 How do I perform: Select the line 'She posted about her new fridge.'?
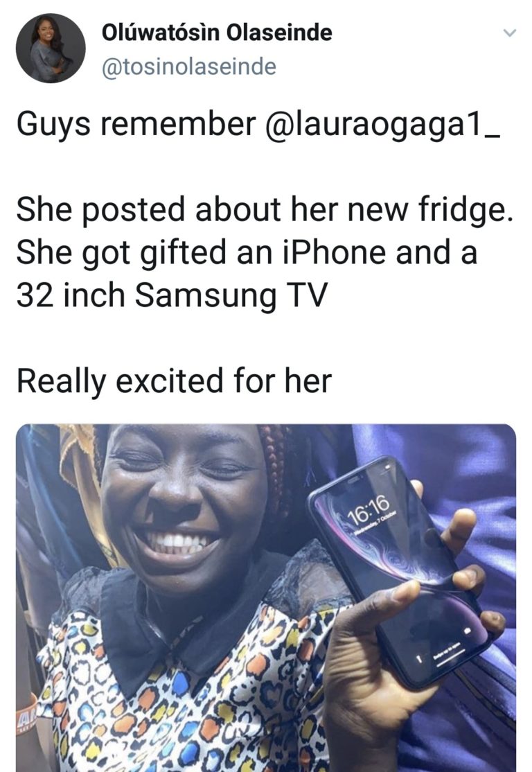coord(265,210)
